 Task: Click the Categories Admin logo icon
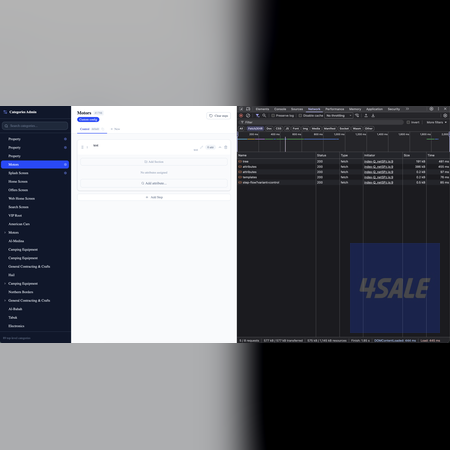pos(5,112)
